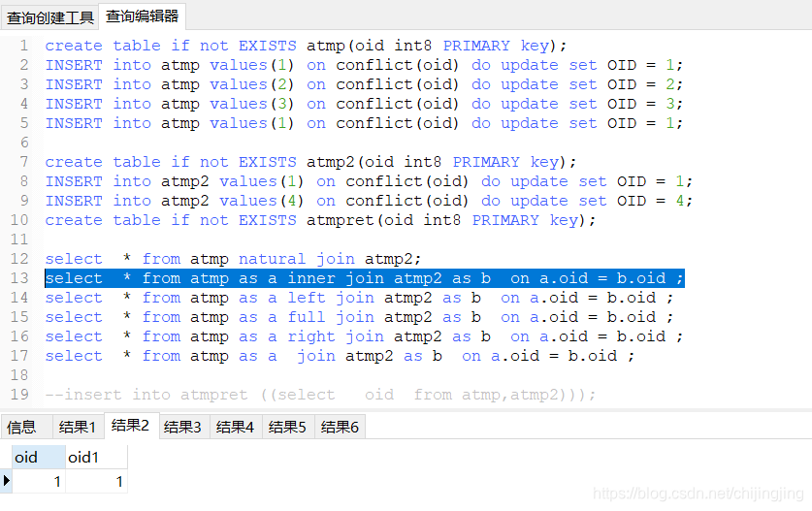
Task: Select the oid cell with value 1
Action: pos(39,482)
